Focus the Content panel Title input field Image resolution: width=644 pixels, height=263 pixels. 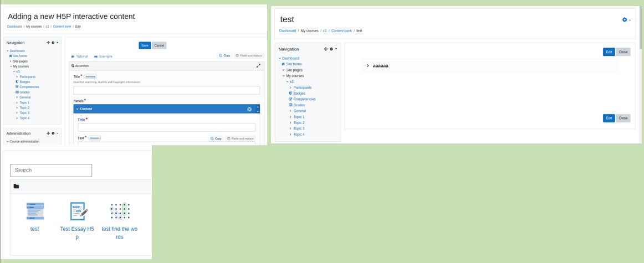point(166,127)
